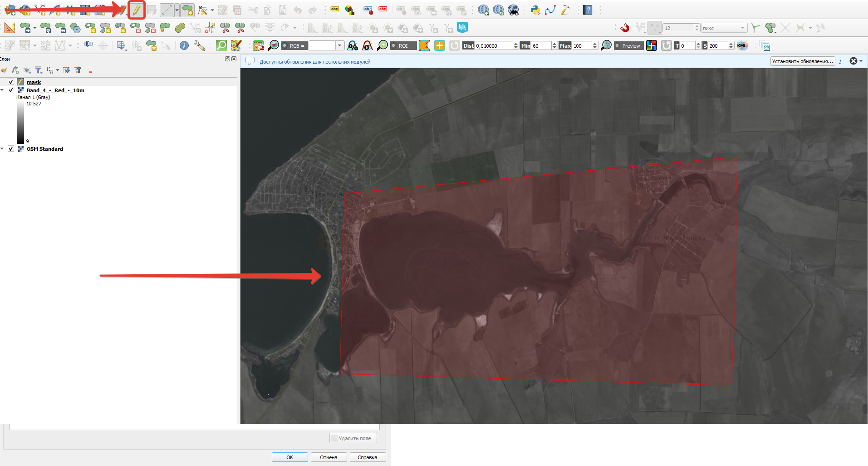The image size is (868, 466).
Task: Select the OSM Standard layer name
Action: [x=44, y=149]
